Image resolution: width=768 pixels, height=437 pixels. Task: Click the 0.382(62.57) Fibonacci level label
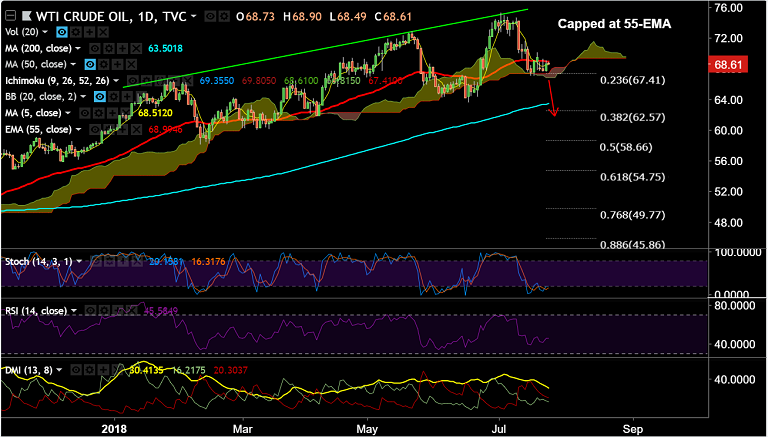[632, 117]
